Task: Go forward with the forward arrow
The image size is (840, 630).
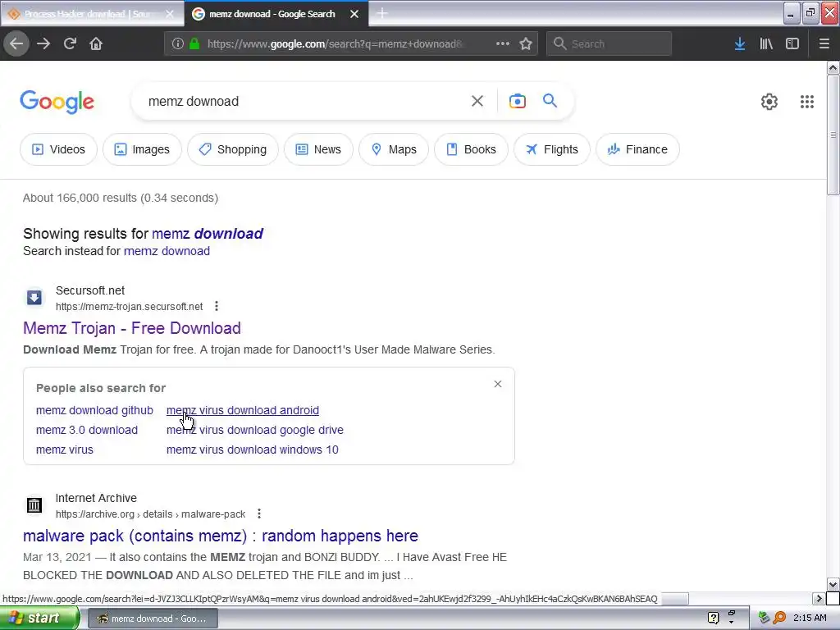Action: (43, 44)
